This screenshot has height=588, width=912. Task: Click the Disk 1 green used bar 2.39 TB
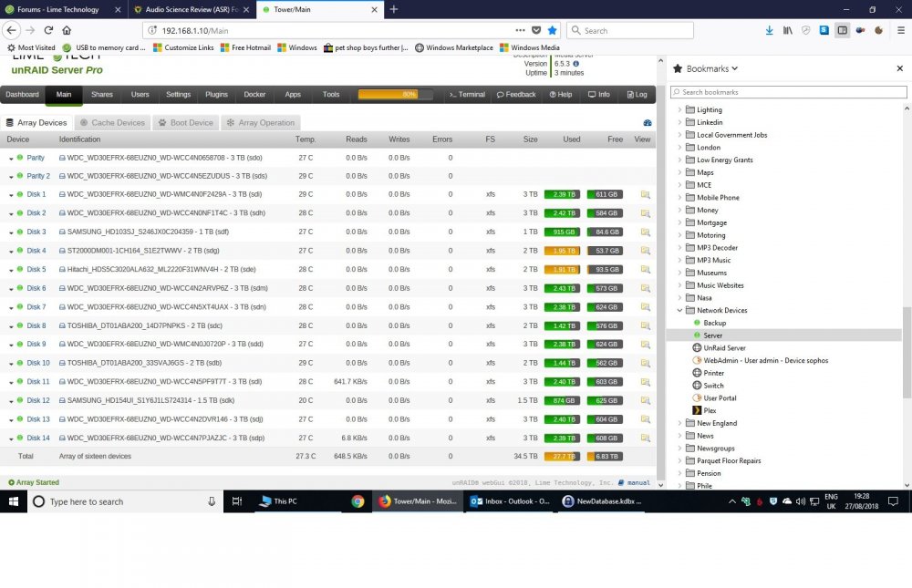coord(562,194)
